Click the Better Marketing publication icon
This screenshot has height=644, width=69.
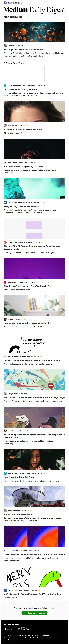click(5, 282)
